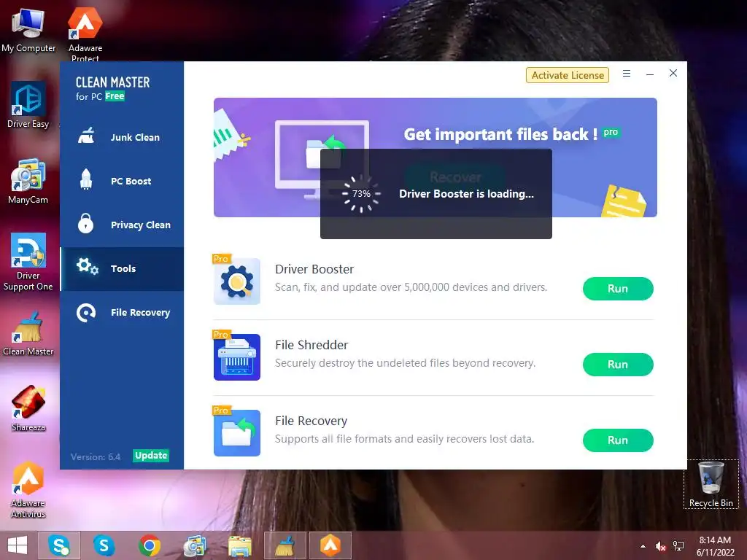Screen dimensions: 747x560
Task: Open ManyCam from the taskbar
Action: tap(194, 545)
